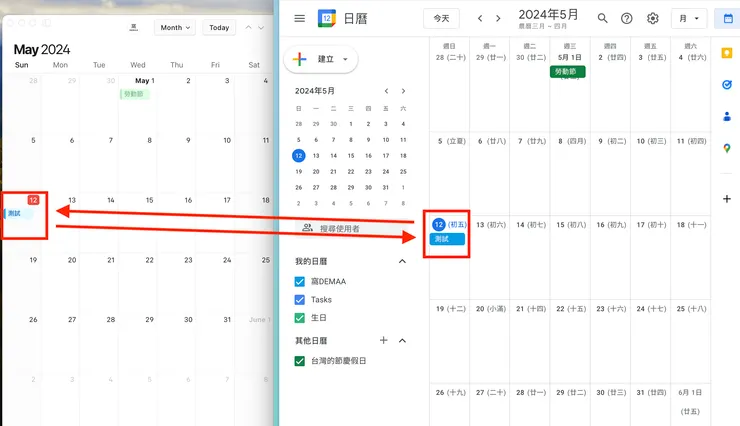Image resolution: width=740 pixels, height=426 pixels.
Task: Open Contacts from side panel
Action: 727,116
